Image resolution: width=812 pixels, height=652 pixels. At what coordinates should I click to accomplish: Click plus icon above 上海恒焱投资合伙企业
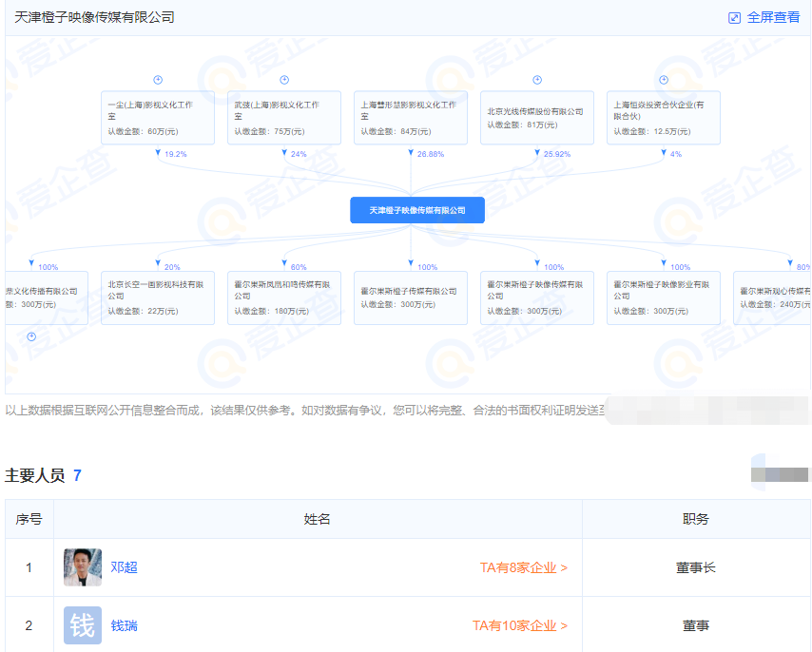tap(663, 80)
